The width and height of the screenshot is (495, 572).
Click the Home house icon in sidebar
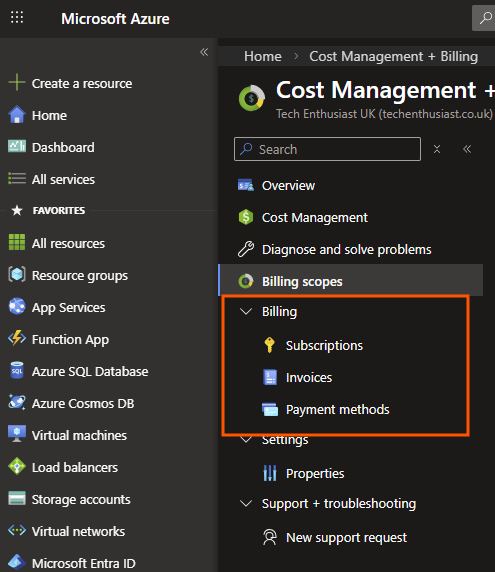click(x=17, y=115)
